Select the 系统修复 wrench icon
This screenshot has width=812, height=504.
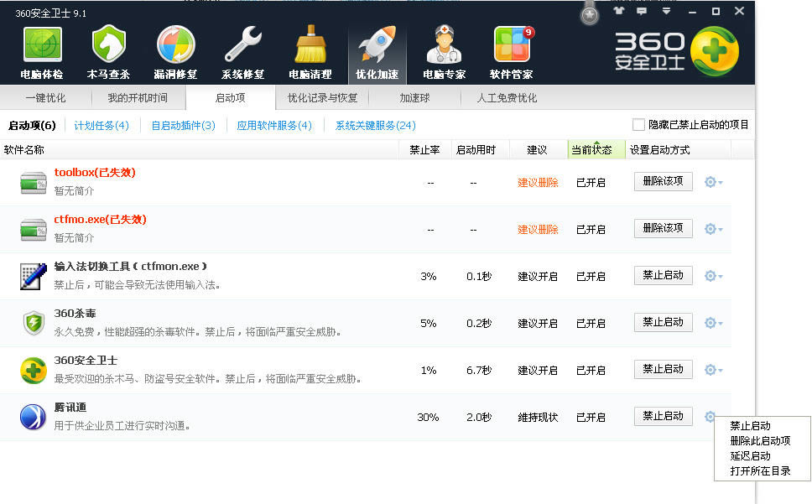click(242, 49)
